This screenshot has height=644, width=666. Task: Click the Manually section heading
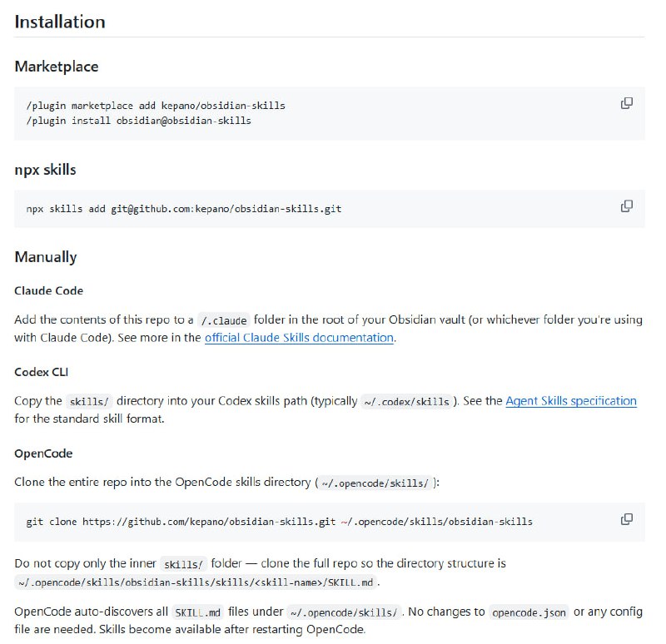click(46, 257)
